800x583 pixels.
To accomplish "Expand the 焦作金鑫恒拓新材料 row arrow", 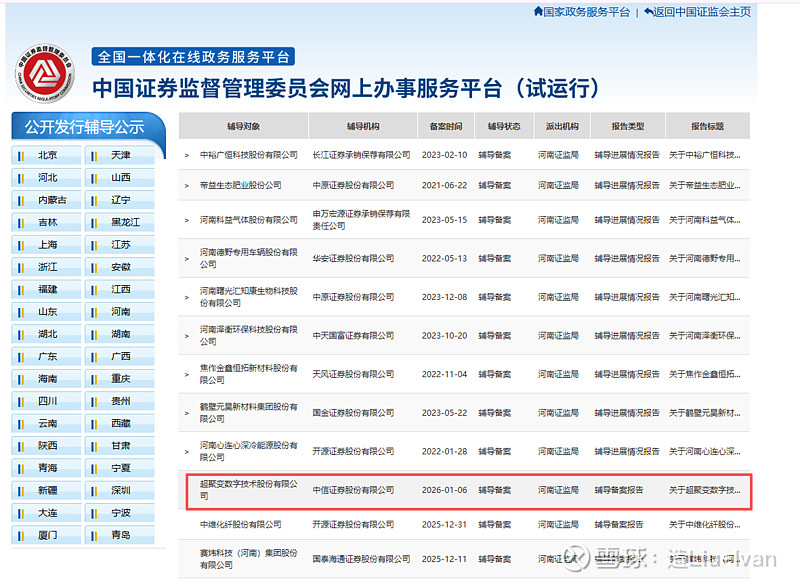I will click(x=187, y=375).
